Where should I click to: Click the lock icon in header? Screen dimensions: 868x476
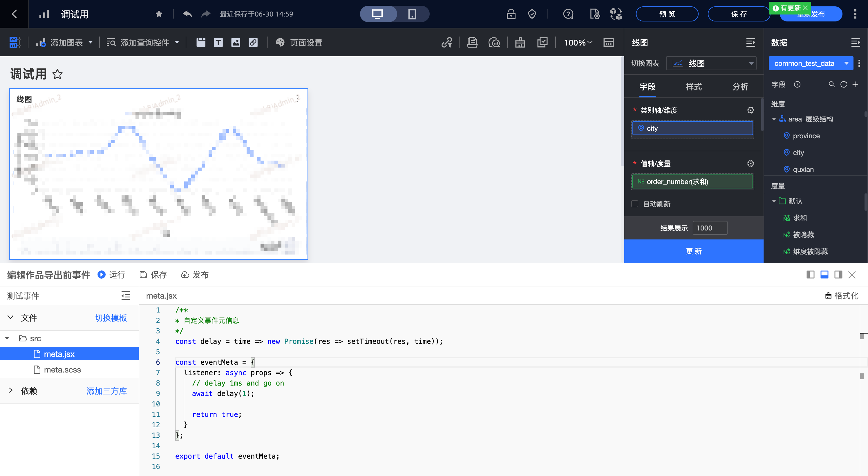click(x=511, y=14)
